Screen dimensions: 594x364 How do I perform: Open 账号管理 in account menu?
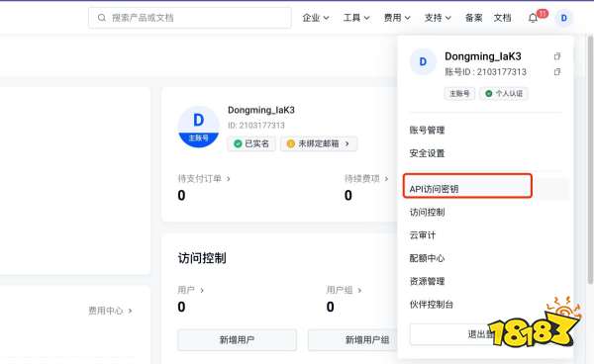[x=427, y=131]
